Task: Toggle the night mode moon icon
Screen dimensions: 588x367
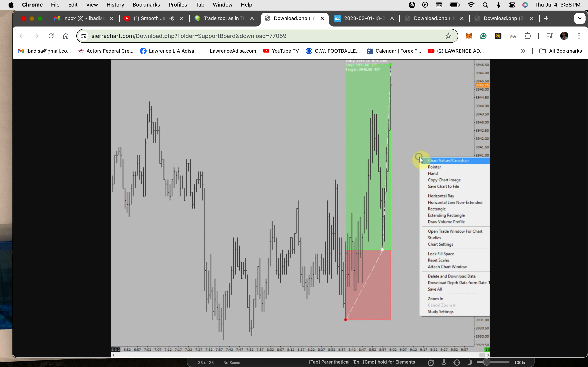Action: 470,362
